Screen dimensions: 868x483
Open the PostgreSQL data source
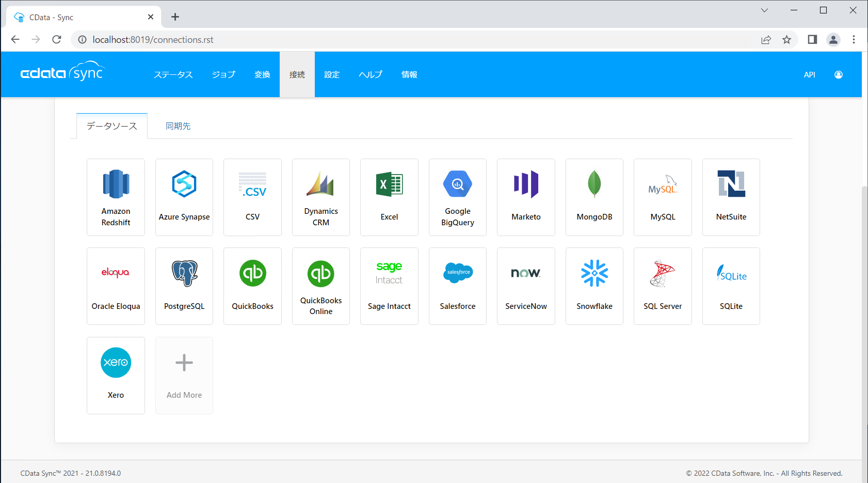pyautogui.click(x=184, y=286)
